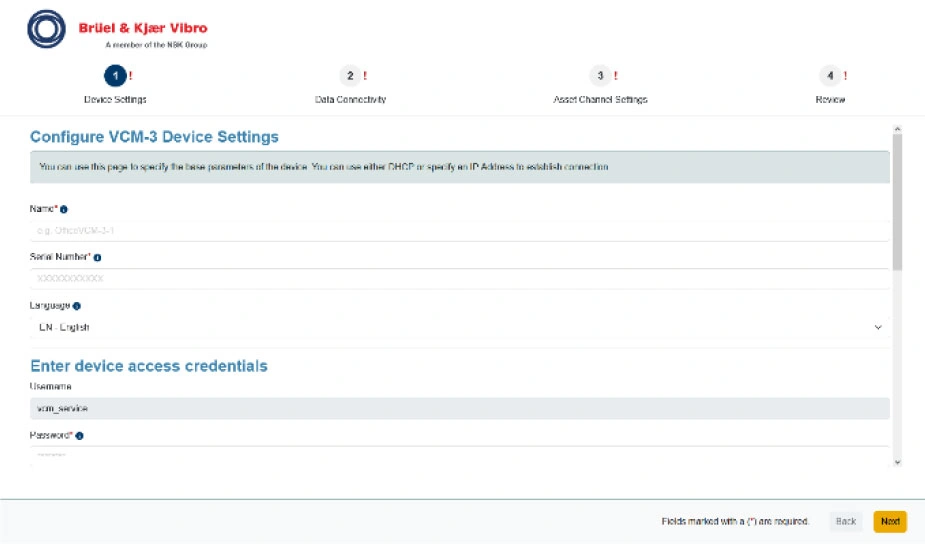The width and height of the screenshot is (925, 544).
Task: Click the info icon beside Password
Action: pyautogui.click(x=79, y=436)
